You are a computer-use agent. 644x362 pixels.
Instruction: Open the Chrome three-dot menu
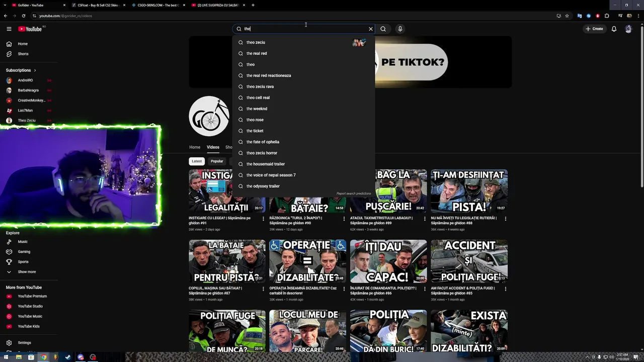637,16
